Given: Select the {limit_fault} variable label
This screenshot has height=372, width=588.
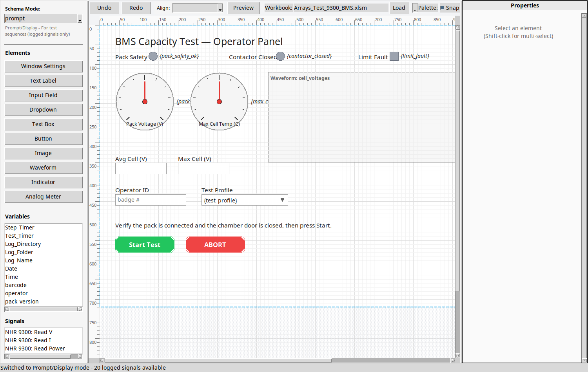Looking at the screenshot, I should coord(415,56).
